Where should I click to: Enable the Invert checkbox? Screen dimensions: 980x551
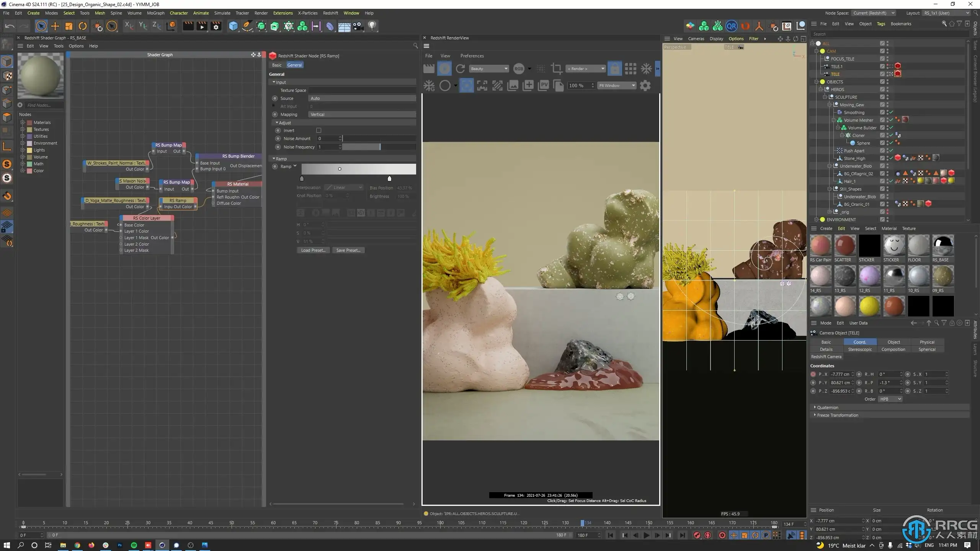[x=318, y=130]
